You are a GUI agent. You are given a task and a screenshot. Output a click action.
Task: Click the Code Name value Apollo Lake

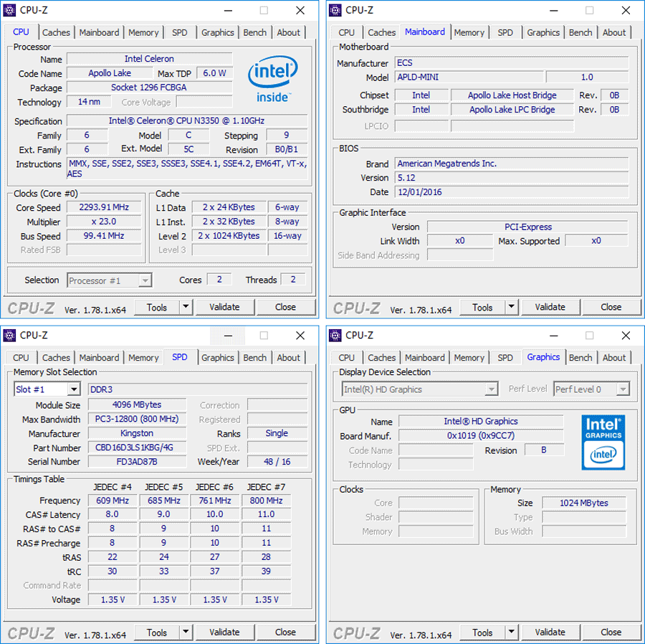tap(110, 73)
